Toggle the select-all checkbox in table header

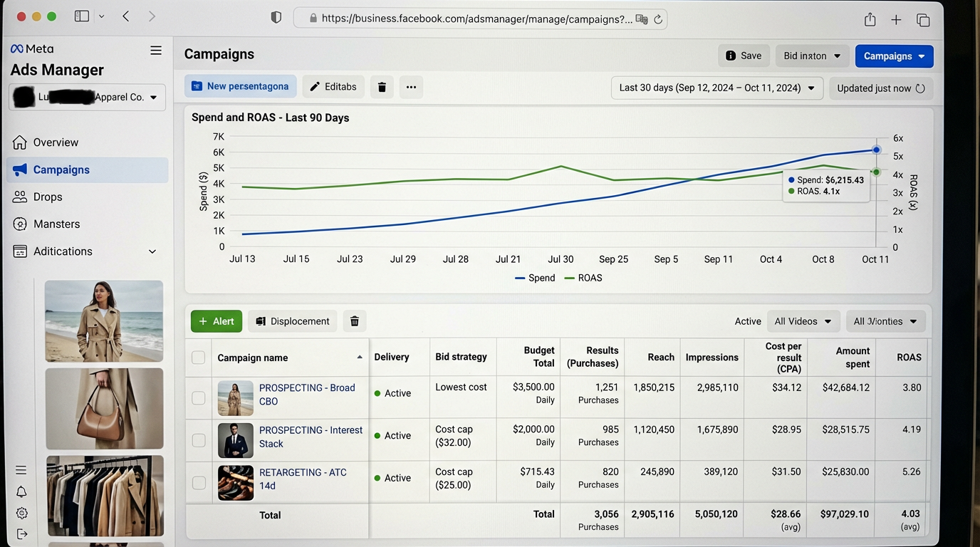tap(199, 358)
